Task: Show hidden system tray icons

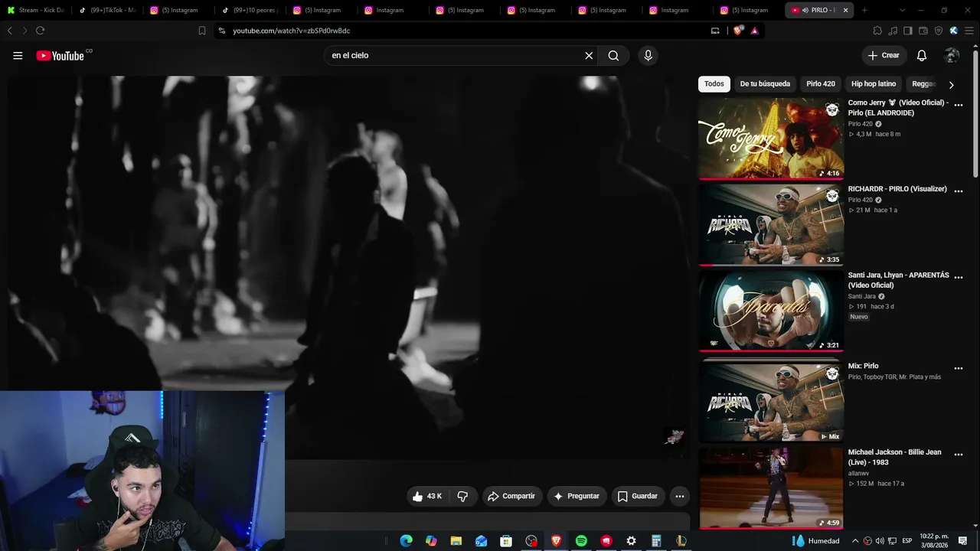Action: coord(855,541)
